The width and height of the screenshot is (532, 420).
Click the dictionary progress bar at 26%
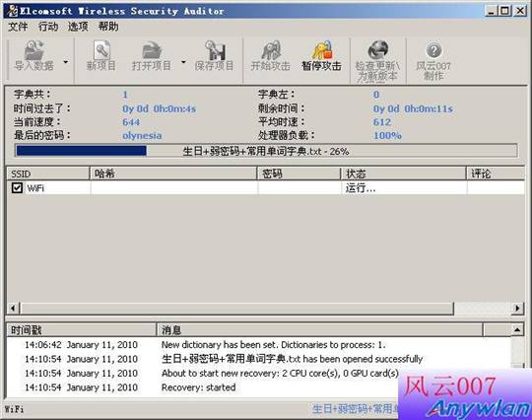266,151
